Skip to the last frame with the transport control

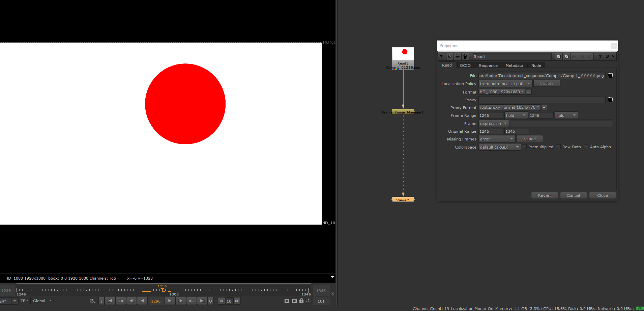pyautogui.click(x=202, y=301)
